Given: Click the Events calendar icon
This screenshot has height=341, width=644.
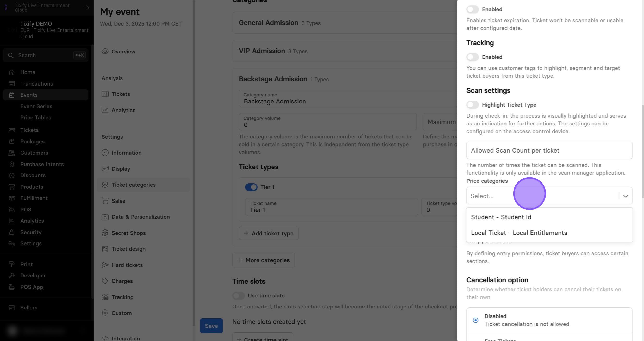Looking at the screenshot, I should click(x=11, y=95).
